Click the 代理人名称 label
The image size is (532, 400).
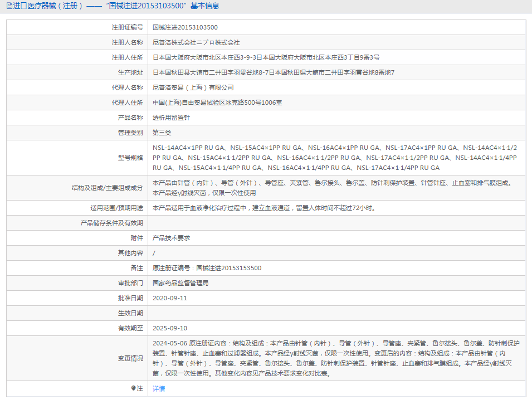tap(128, 87)
